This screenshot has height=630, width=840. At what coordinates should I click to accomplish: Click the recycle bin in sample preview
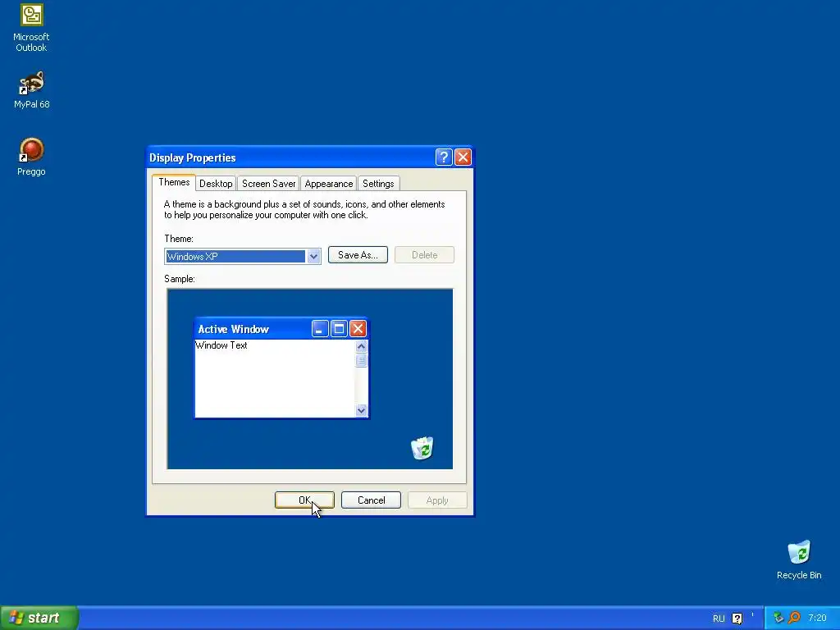click(422, 448)
